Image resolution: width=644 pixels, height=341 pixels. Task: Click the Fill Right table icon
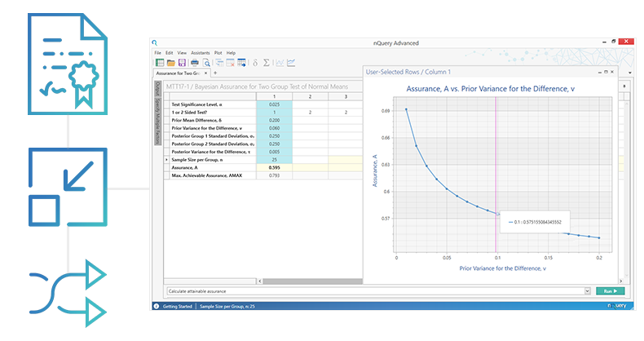coord(220,63)
